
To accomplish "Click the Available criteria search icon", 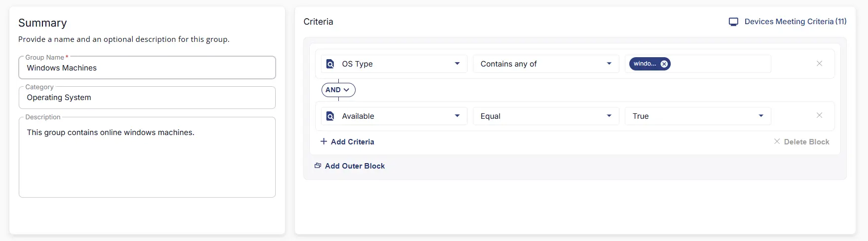I will [x=330, y=116].
